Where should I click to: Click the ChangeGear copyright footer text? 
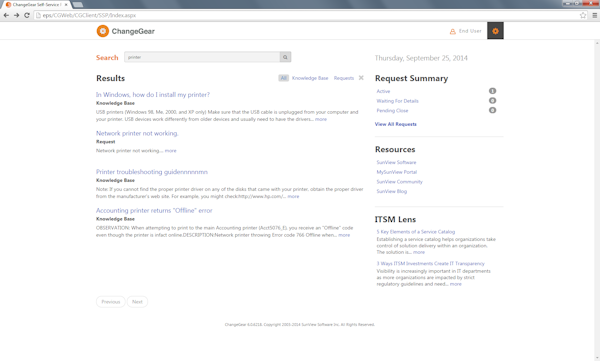tap(300, 325)
